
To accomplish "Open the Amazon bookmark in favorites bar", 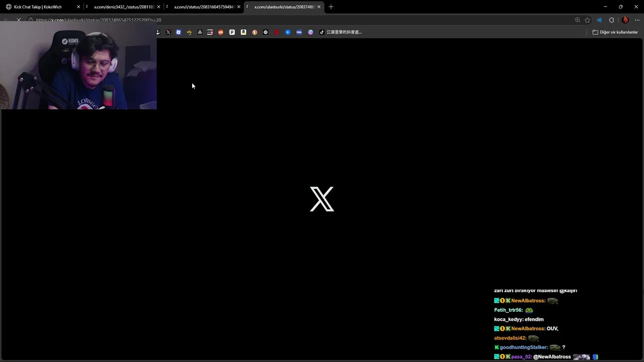I will click(x=244, y=32).
